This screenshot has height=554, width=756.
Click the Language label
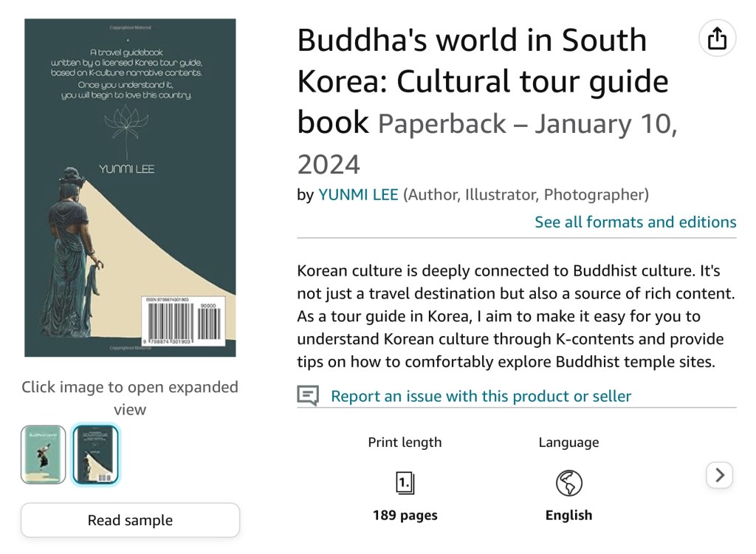point(568,442)
